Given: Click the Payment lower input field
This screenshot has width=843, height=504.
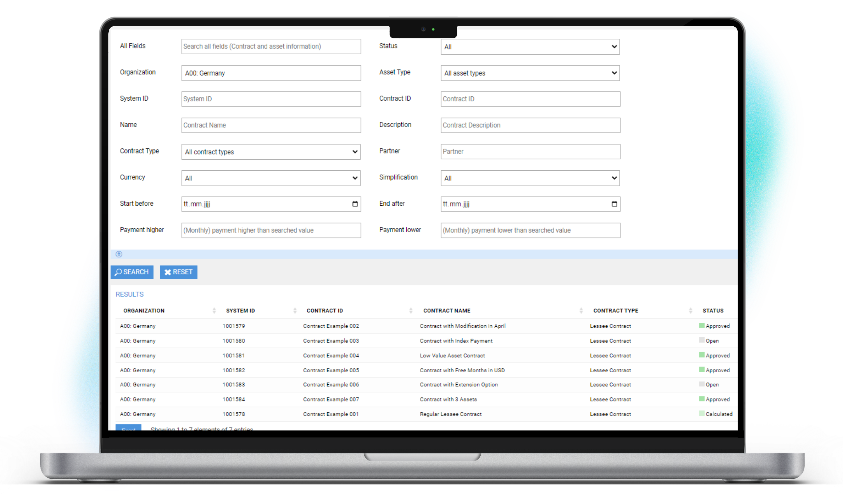Looking at the screenshot, I should tap(530, 230).
